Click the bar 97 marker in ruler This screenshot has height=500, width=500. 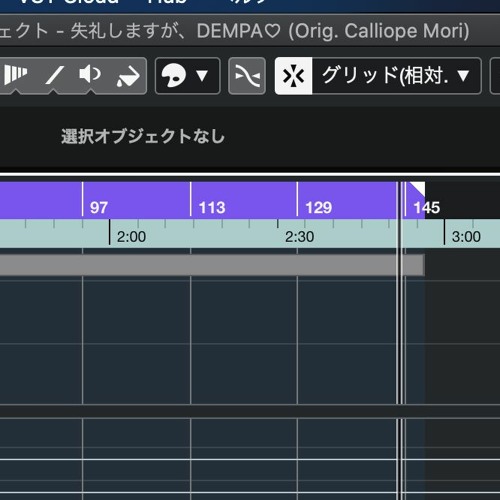[x=99, y=207]
